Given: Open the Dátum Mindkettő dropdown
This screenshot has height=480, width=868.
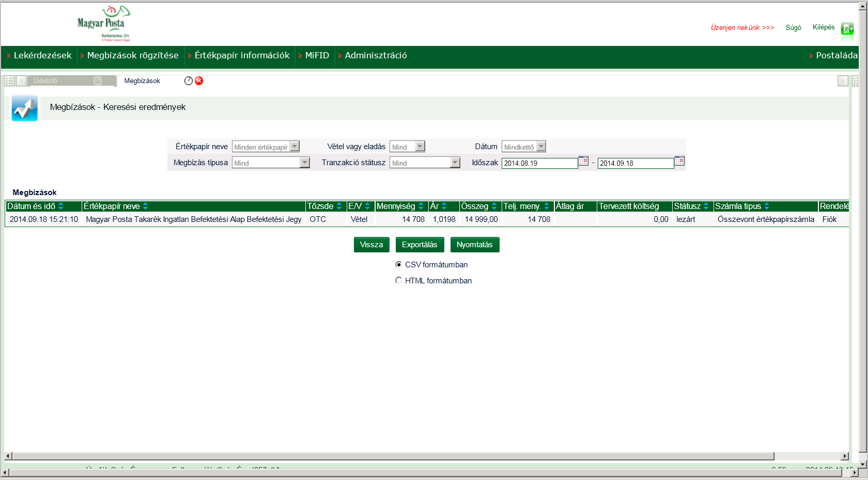Looking at the screenshot, I should [524, 147].
